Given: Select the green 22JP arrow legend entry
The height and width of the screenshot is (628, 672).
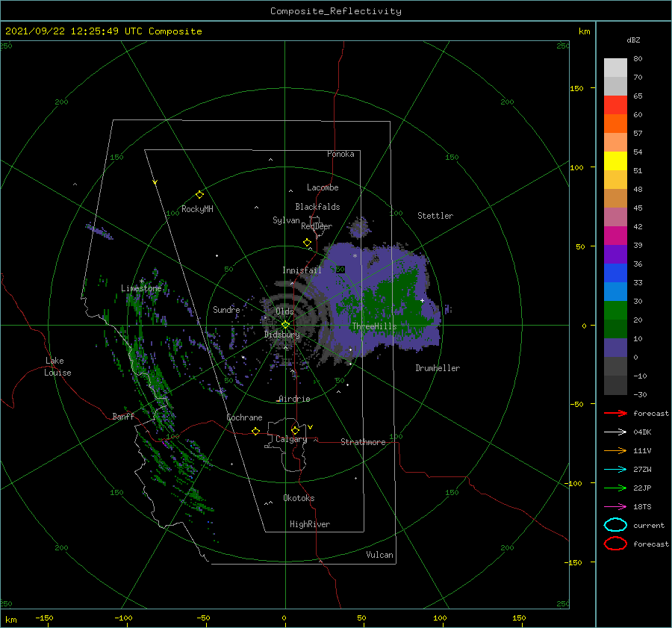Looking at the screenshot, I should [x=615, y=488].
